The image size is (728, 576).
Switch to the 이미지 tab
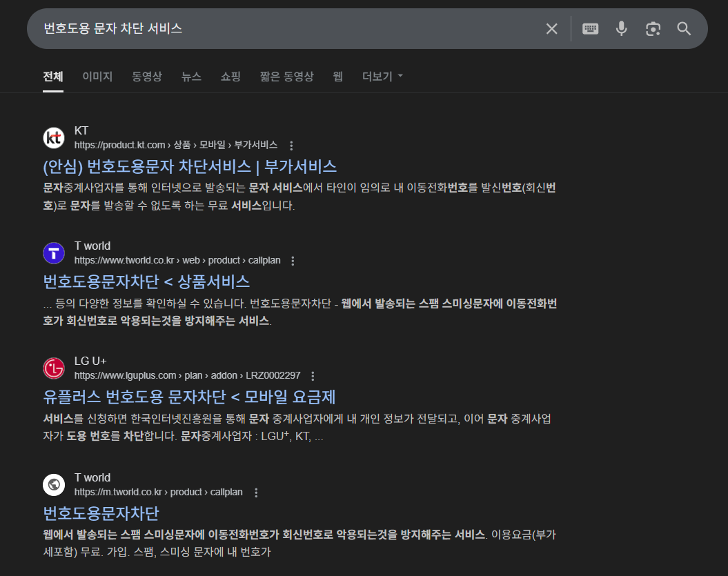click(97, 77)
